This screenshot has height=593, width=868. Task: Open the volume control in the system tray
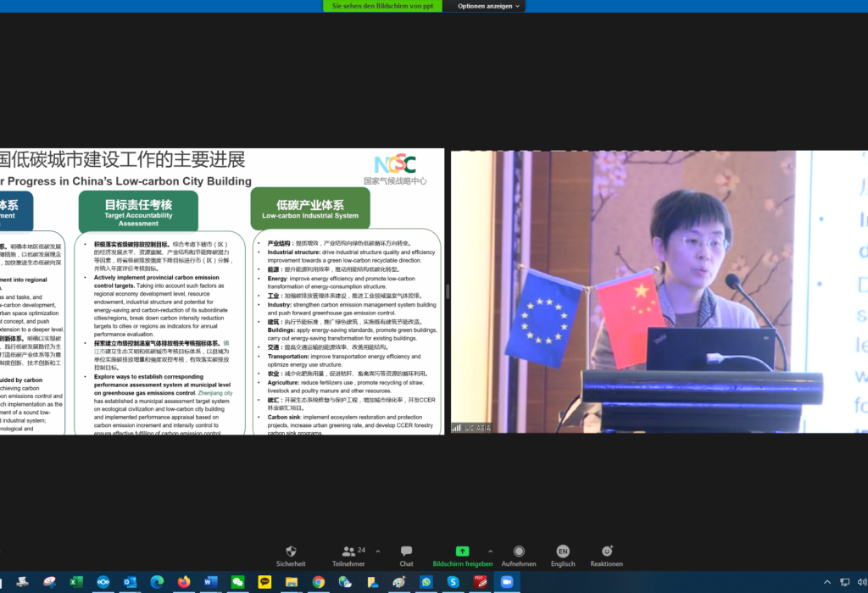point(862,582)
